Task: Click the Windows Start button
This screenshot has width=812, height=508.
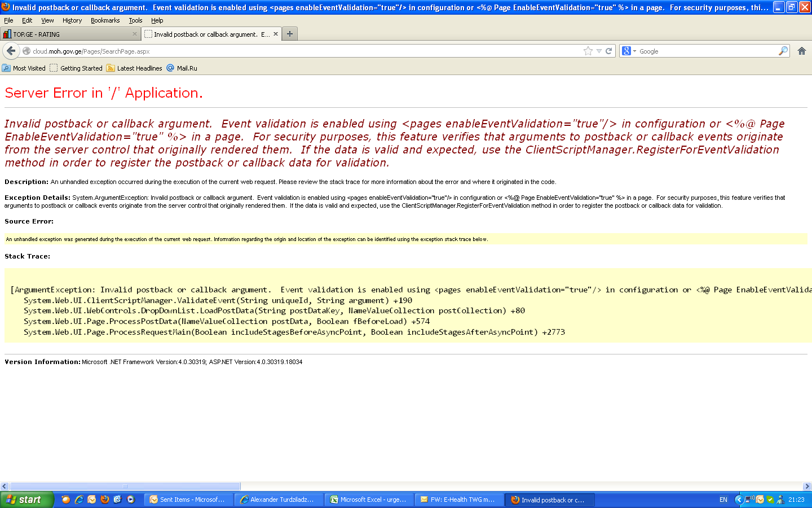Action: click(x=26, y=500)
